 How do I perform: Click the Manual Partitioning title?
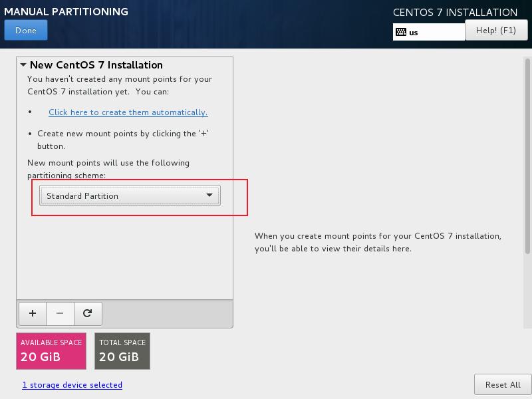66,11
